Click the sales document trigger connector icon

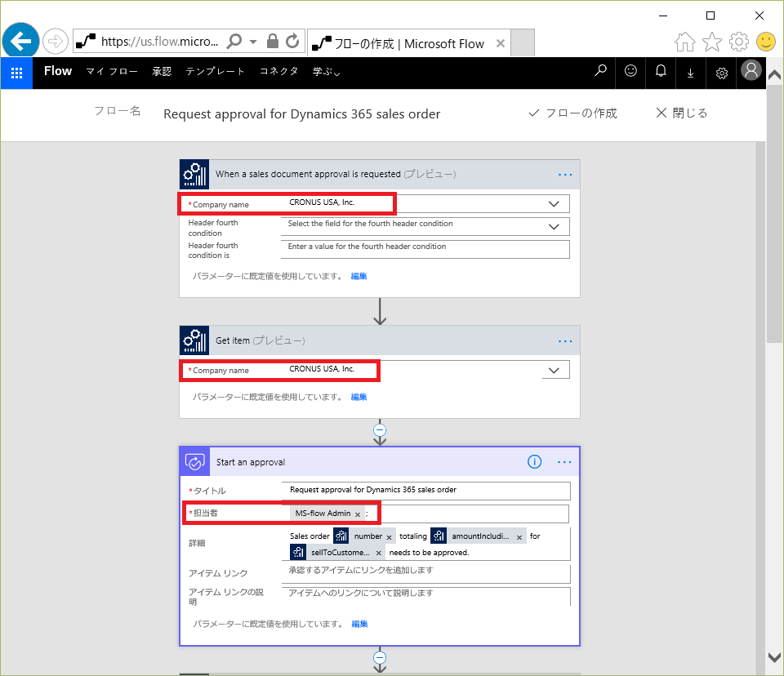click(x=194, y=174)
